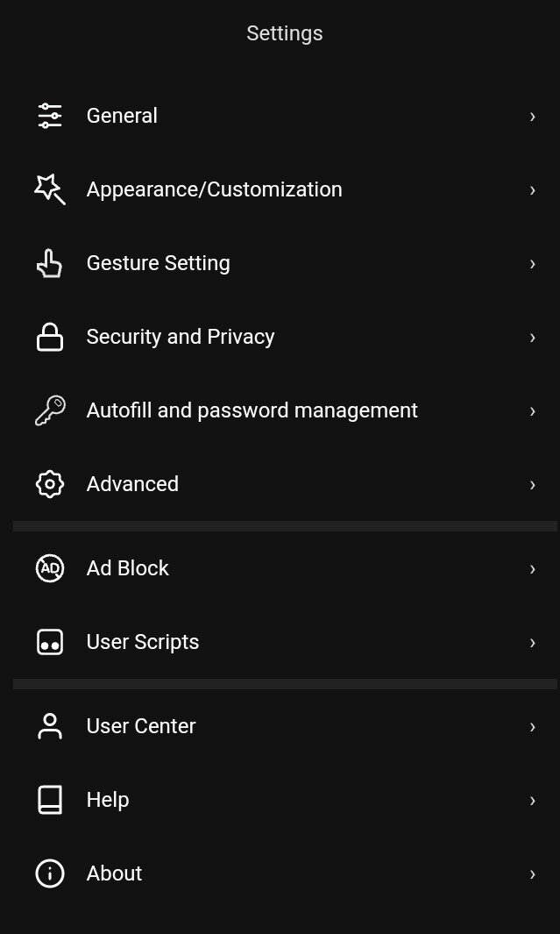Expand the Security and Privacy chevron
The width and height of the screenshot is (560, 934).
(x=532, y=337)
